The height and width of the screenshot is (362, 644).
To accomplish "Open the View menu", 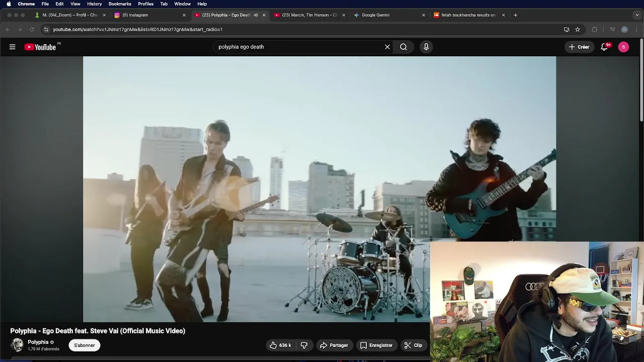I will point(75,4).
